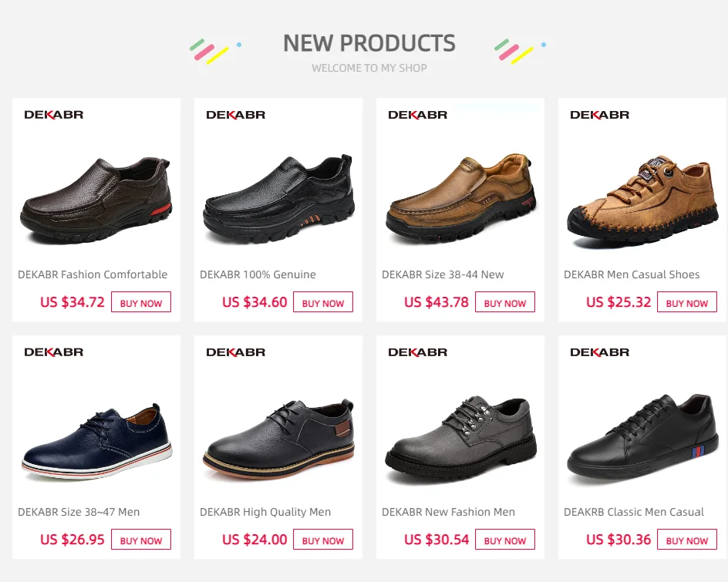Screen dimensions: 728x582
Task: Select the US $30.54 price label
Action: 436,540
